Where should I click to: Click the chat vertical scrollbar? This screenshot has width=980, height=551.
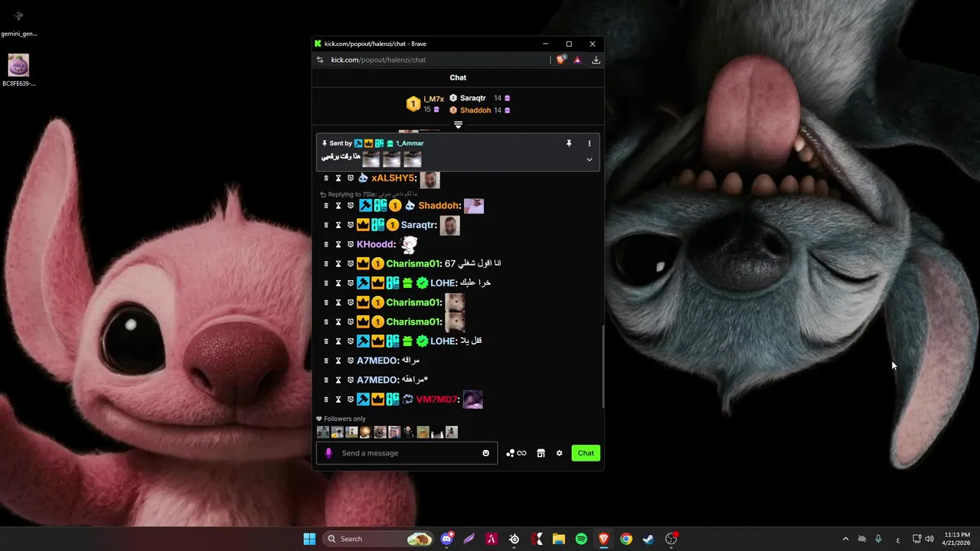pyautogui.click(x=602, y=367)
